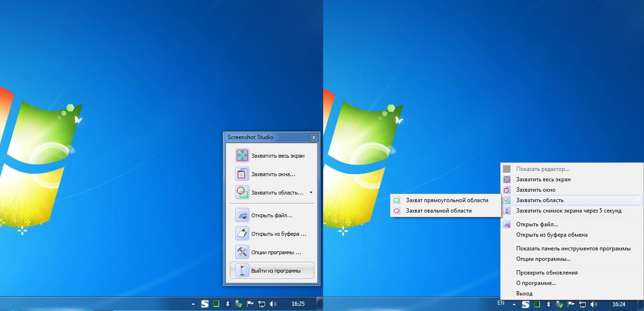Click network tray icon on 16:25 taskbar

(262, 304)
